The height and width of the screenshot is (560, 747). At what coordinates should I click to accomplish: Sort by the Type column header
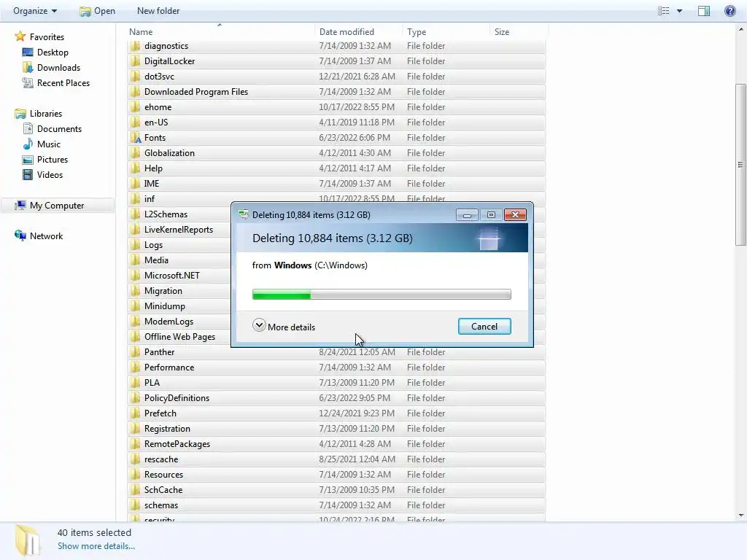coord(417,32)
